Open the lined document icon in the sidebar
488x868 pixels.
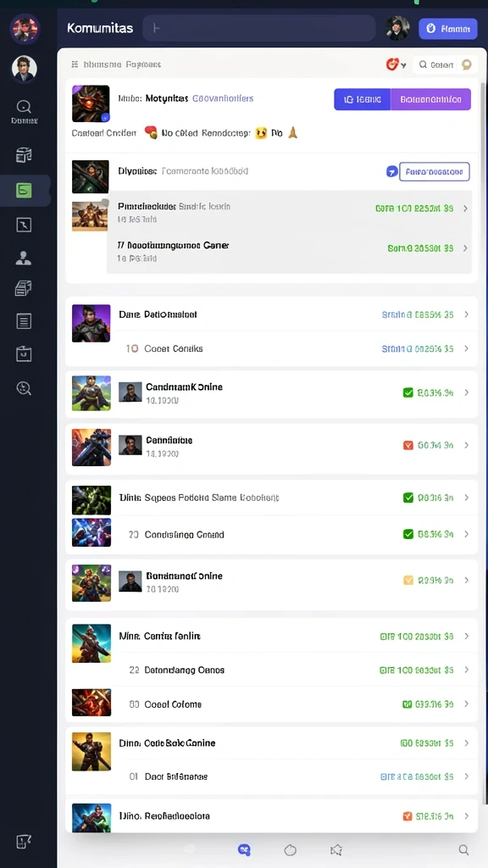24,321
